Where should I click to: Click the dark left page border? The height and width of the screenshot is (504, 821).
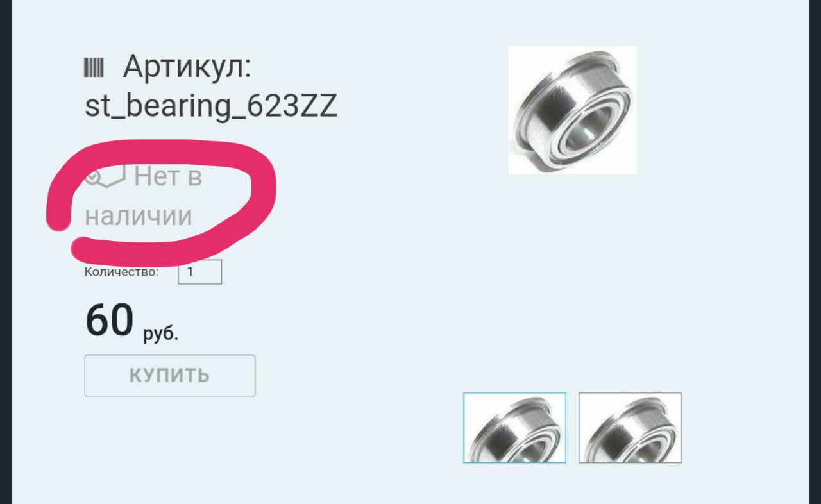6,252
